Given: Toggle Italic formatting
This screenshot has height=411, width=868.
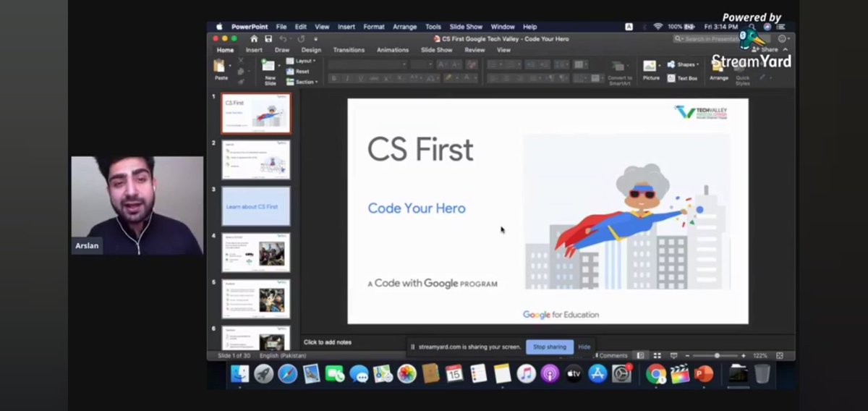Looking at the screenshot, I should point(347,78).
